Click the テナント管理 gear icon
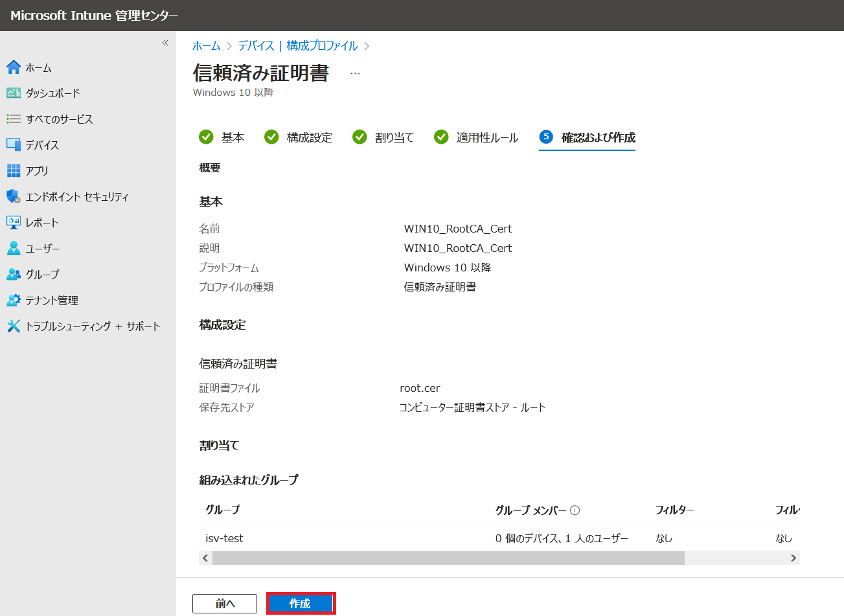The height and width of the screenshot is (616, 844). click(x=14, y=300)
